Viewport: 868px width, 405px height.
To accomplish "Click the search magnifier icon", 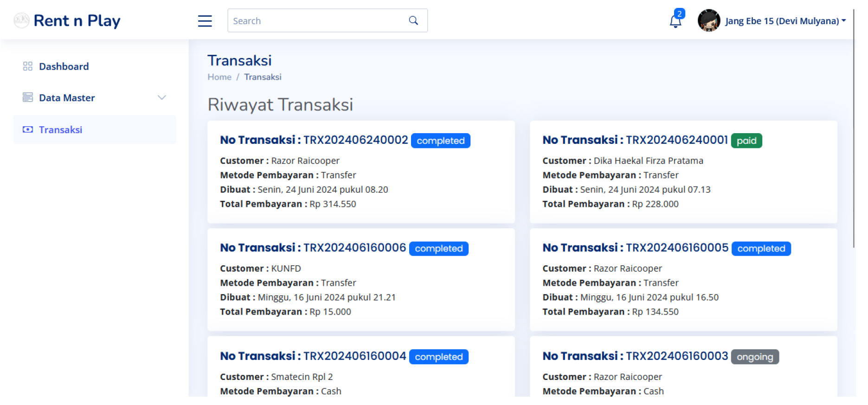I will point(413,20).
